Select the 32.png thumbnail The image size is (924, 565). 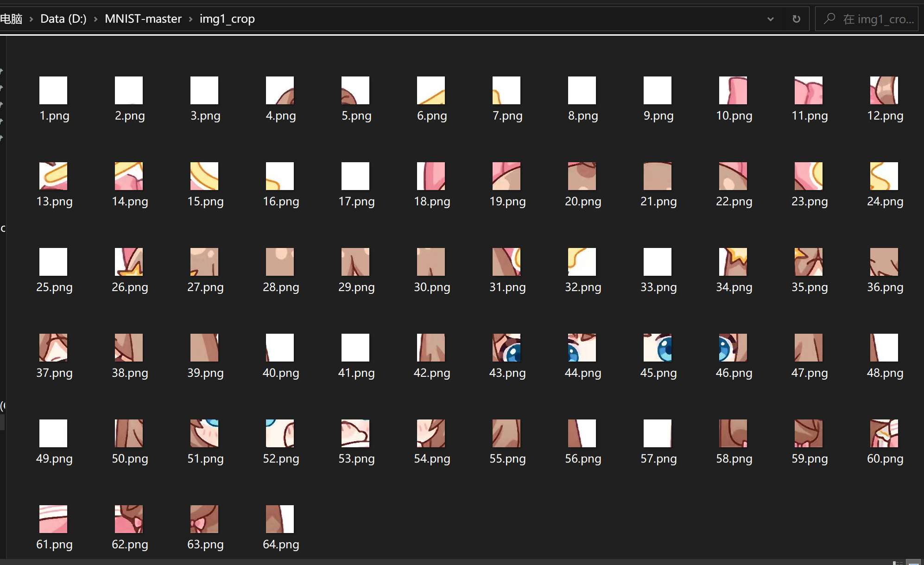582,262
